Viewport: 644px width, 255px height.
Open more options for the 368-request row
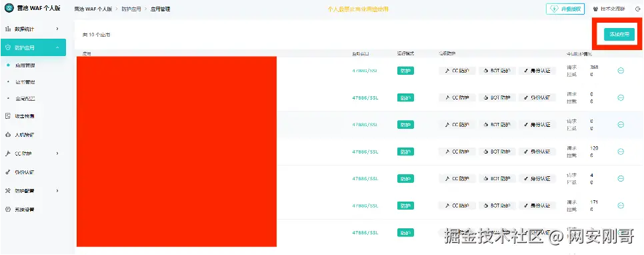[621, 71]
